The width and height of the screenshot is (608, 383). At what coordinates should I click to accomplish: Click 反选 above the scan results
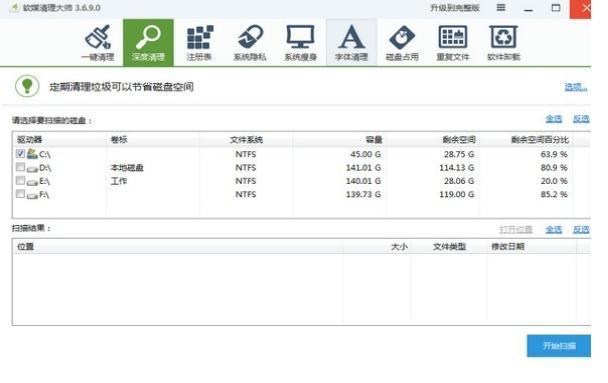[x=581, y=229]
